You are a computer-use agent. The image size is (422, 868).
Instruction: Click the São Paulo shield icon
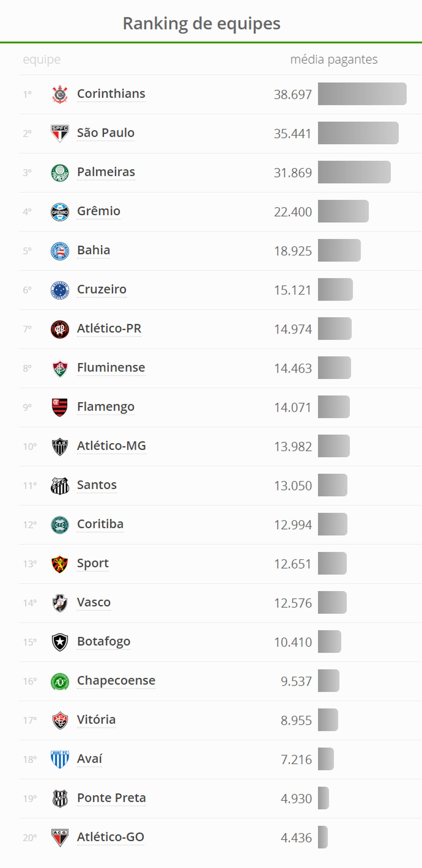tap(60, 133)
